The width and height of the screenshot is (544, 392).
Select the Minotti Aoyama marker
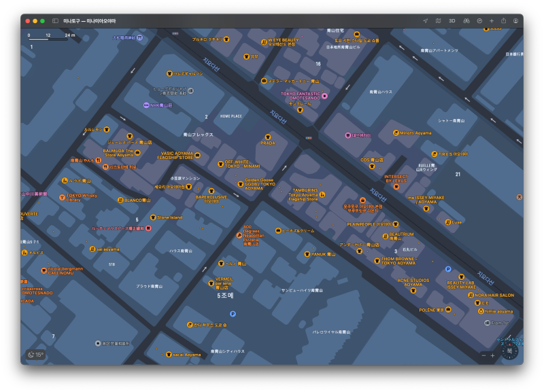[396, 132]
